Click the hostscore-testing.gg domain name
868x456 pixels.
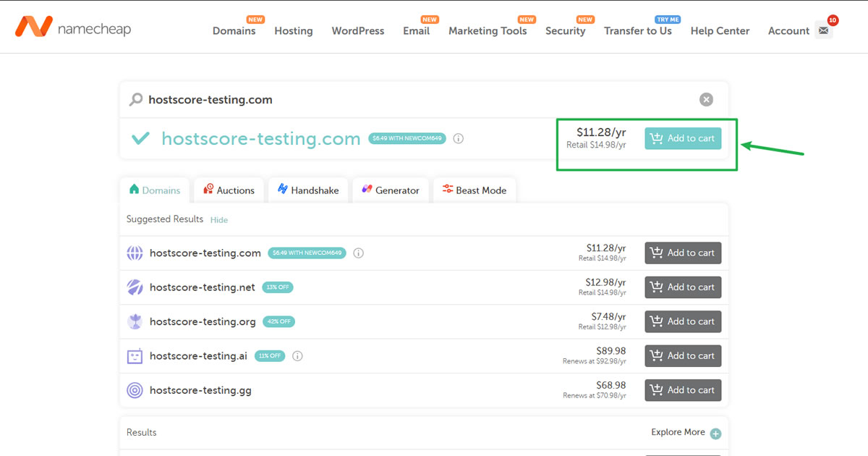200,391
